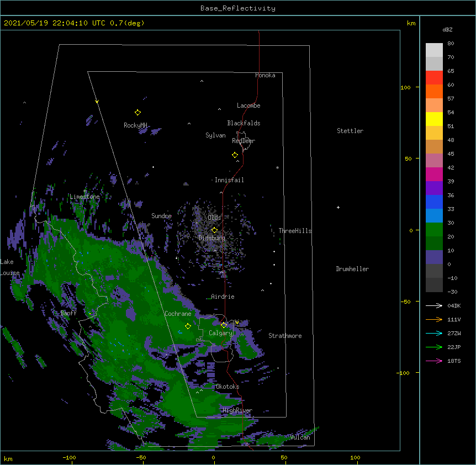Click the Airdrie city label

point(223,297)
